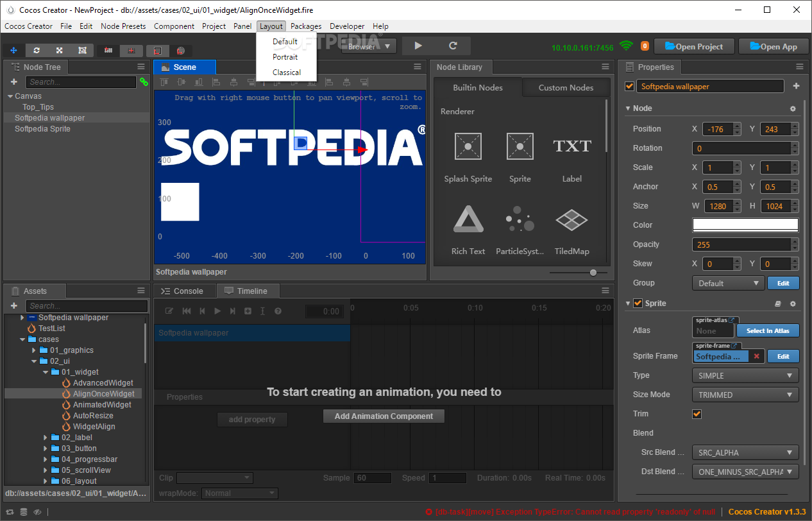This screenshot has width=812, height=521.
Task: Click the Refresh preview button
Action: [x=453, y=46]
